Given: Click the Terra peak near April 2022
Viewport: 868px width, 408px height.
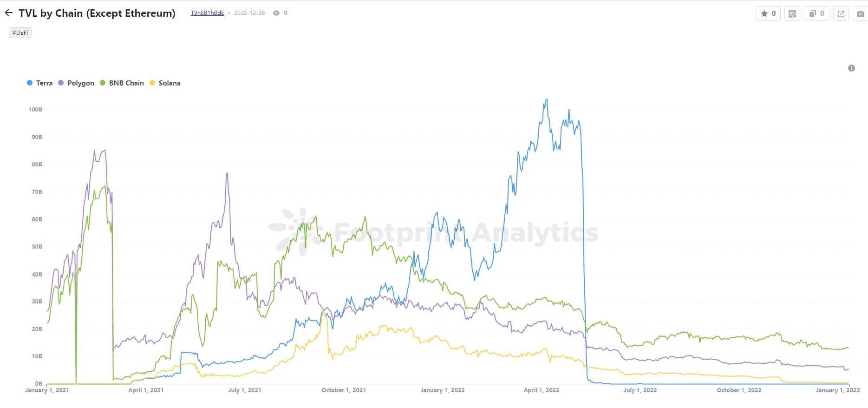Looking at the screenshot, I should click(x=547, y=99).
